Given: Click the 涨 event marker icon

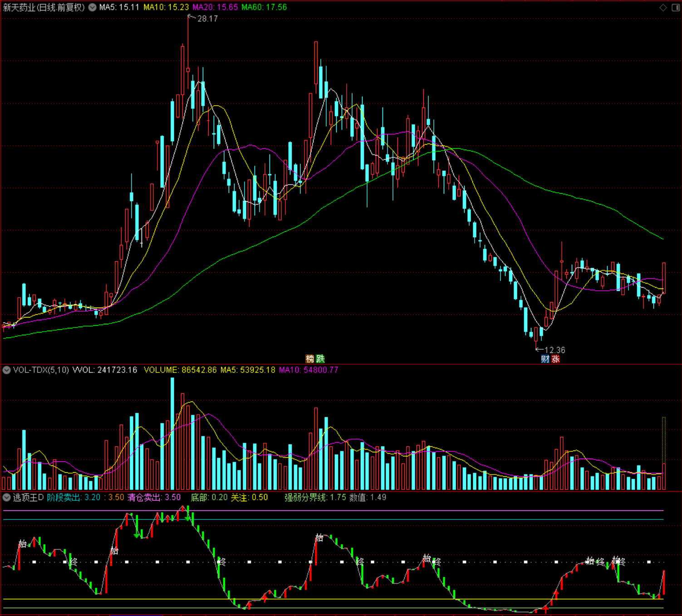Looking at the screenshot, I should pos(555,359).
